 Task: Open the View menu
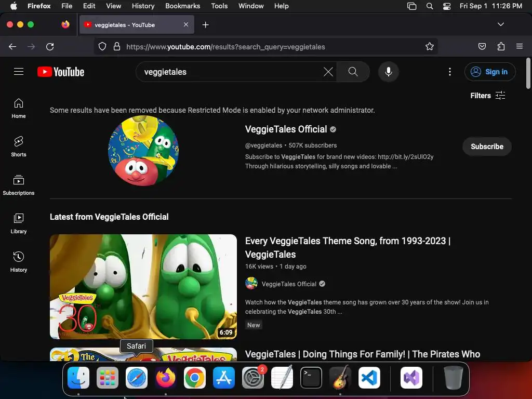113,6
